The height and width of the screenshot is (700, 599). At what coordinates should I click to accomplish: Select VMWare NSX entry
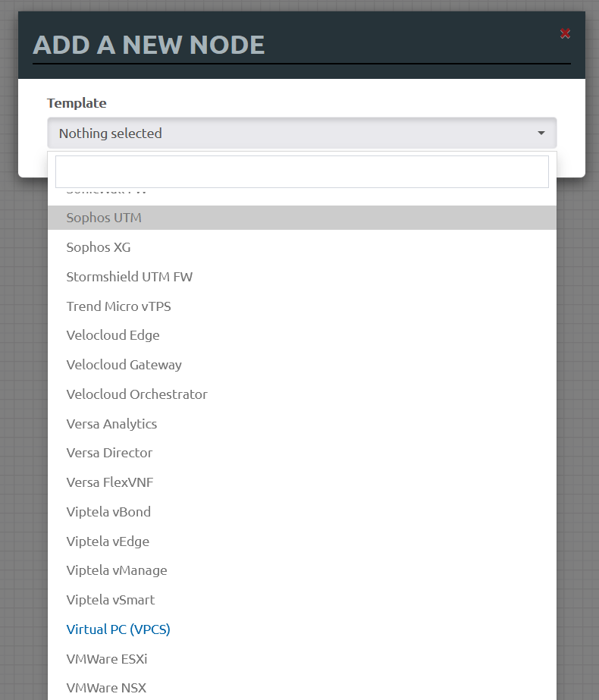(302, 688)
